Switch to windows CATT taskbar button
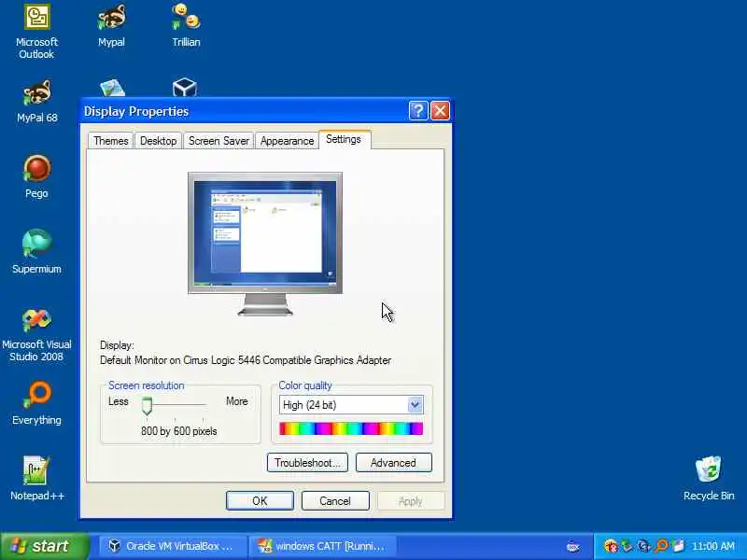747x560 pixels. 323,546
